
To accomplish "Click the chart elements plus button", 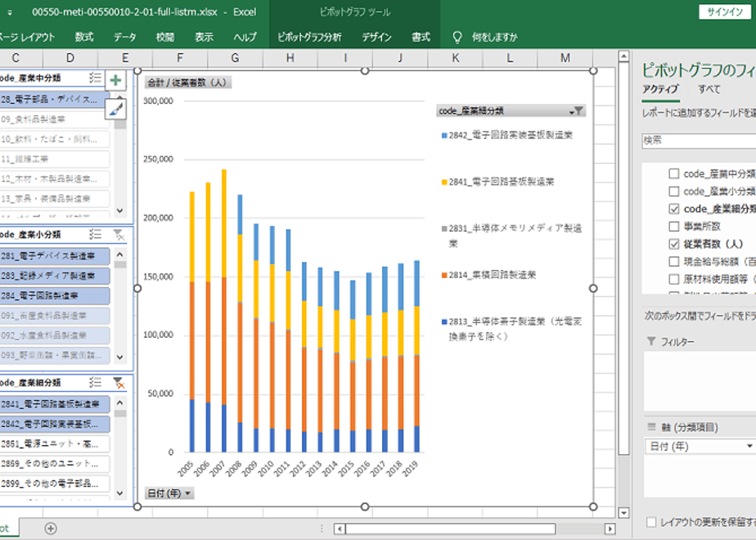I will coord(115,80).
